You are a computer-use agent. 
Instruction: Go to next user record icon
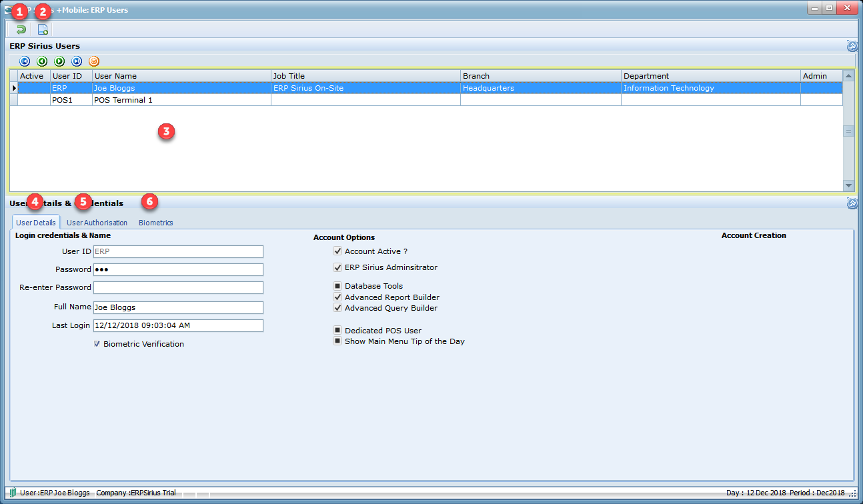point(59,61)
